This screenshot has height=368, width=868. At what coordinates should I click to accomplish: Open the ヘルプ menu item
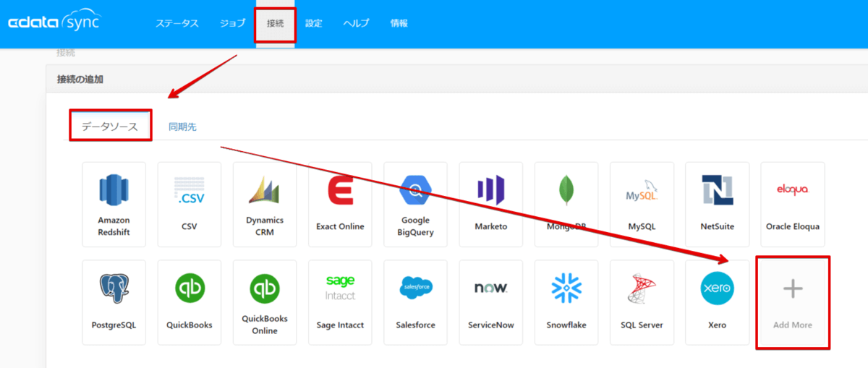[x=356, y=23]
